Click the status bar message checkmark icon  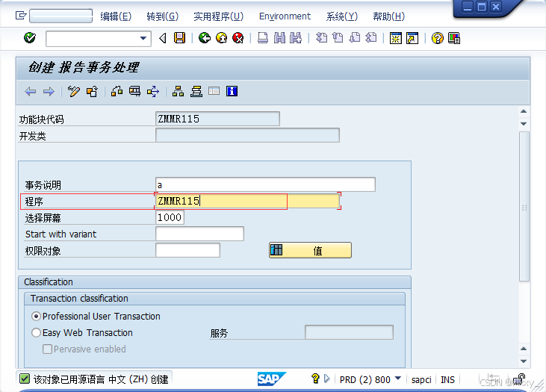click(25, 379)
